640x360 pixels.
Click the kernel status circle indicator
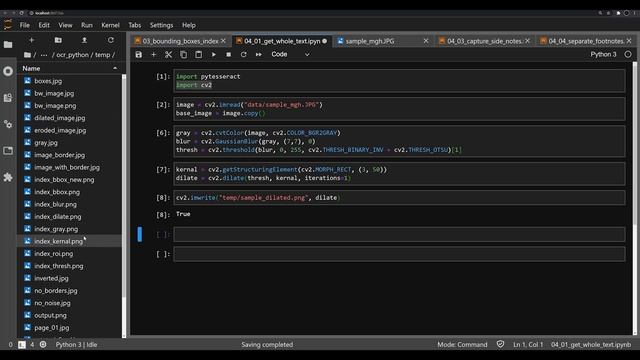[x=628, y=54]
